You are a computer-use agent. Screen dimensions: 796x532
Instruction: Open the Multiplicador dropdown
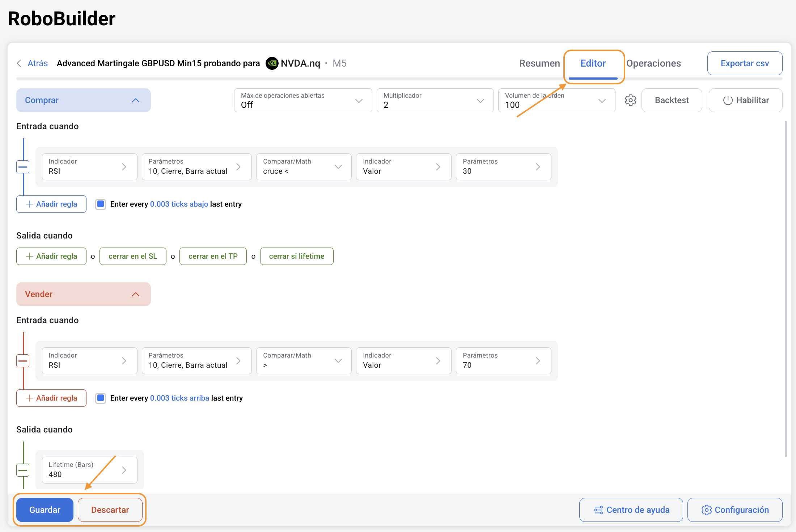tap(435, 100)
